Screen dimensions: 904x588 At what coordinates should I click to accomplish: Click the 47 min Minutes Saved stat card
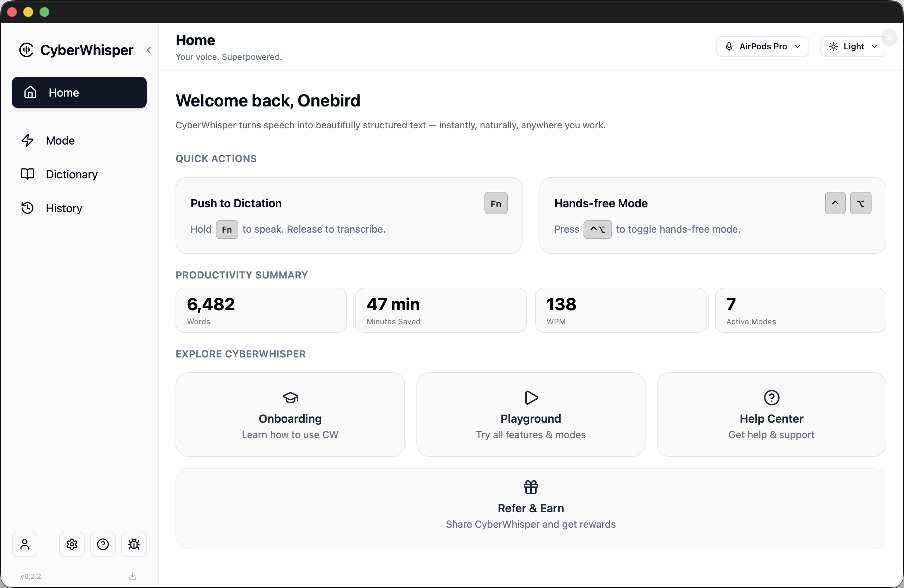tap(441, 310)
